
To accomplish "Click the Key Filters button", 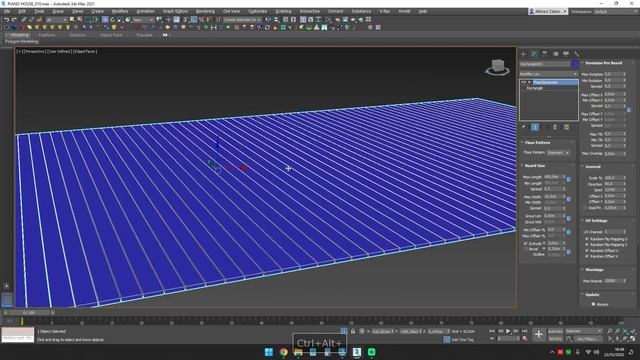I will (x=588, y=339).
